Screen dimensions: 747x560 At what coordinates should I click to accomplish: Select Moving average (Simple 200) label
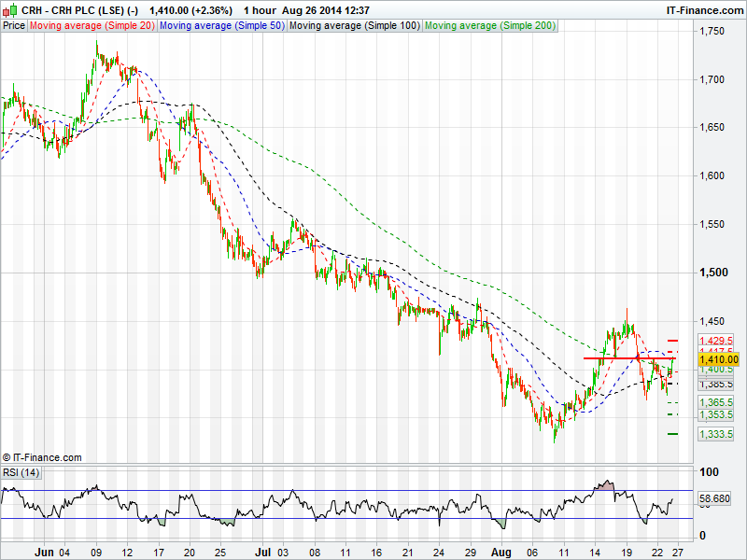click(490, 25)
